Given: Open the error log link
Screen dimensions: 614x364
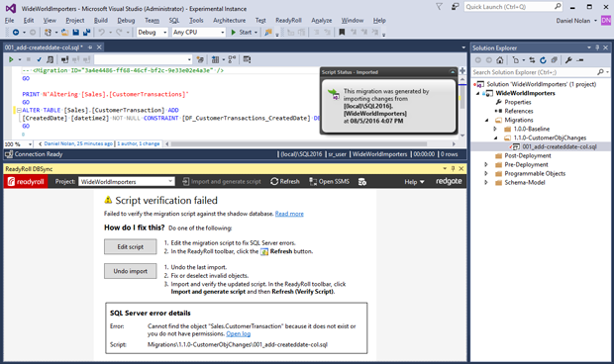Looking at the screenshot, I should pos(238,334).
